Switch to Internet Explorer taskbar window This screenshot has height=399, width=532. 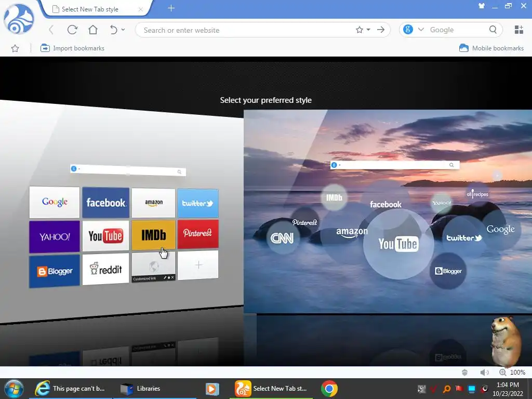pos(70,389)
